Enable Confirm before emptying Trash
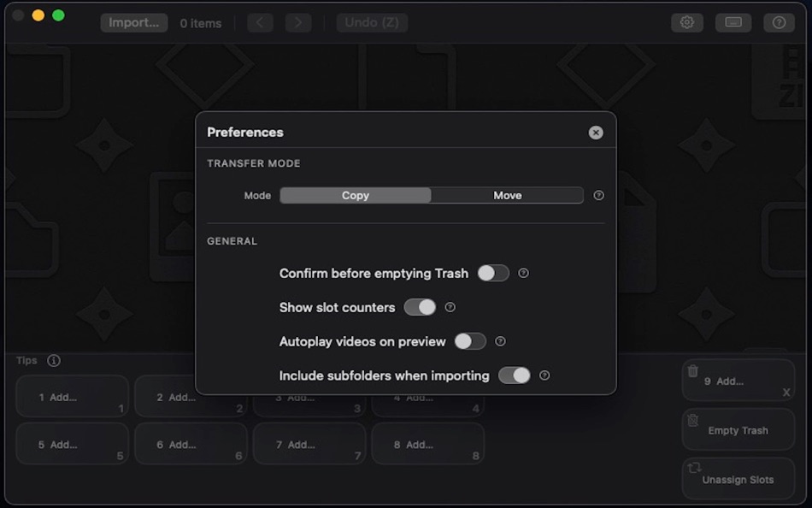812x508 pixels. point(493,273)
